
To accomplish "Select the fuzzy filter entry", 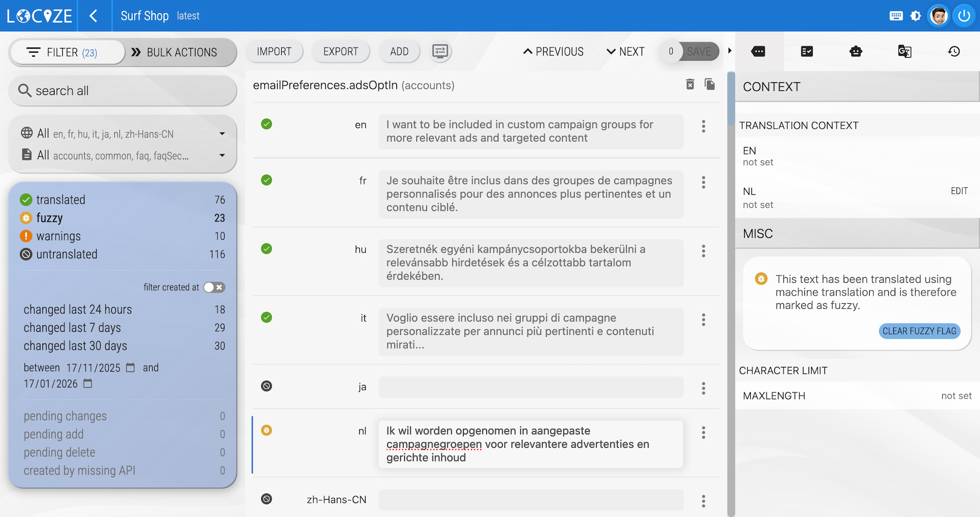I will [x=50, y=218].
